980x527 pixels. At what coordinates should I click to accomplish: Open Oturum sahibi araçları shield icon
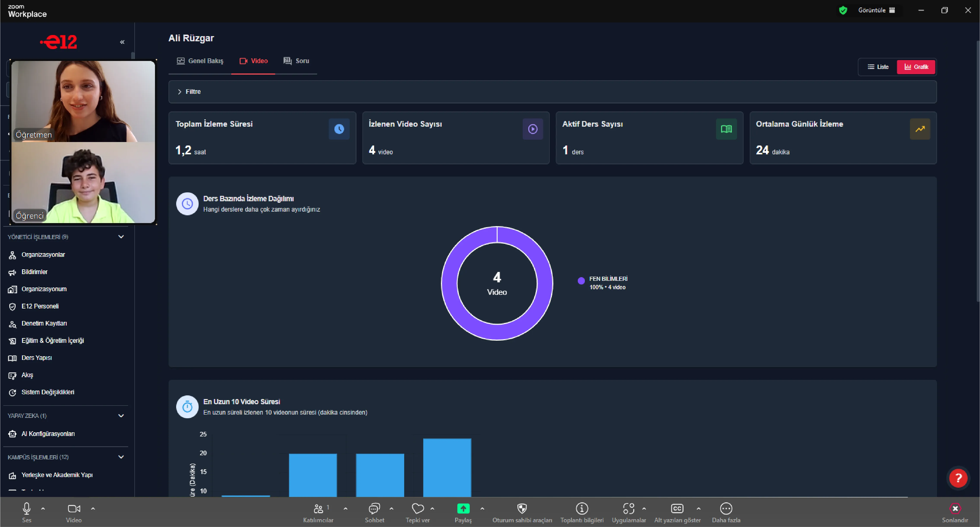click(x=522, y=508)
